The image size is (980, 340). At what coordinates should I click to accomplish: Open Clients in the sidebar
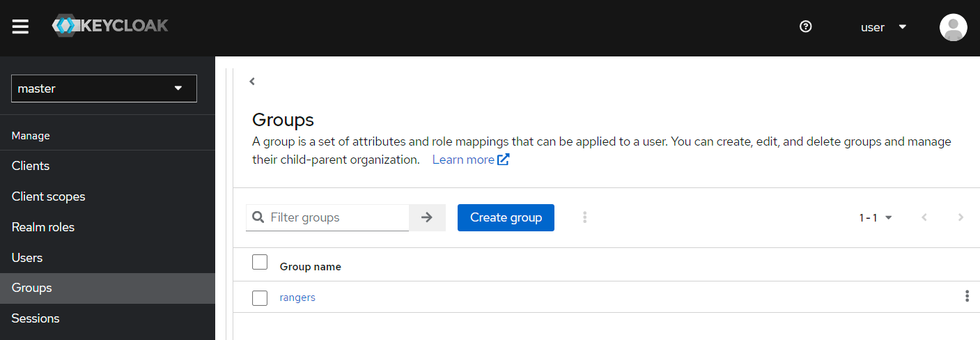point(107,166)
